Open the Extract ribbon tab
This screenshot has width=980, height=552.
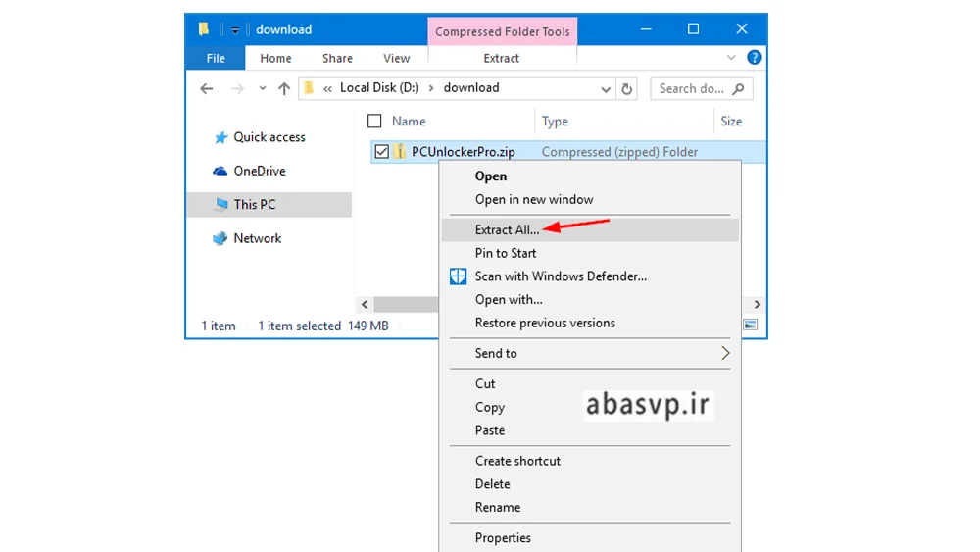[x=501, y=58]
